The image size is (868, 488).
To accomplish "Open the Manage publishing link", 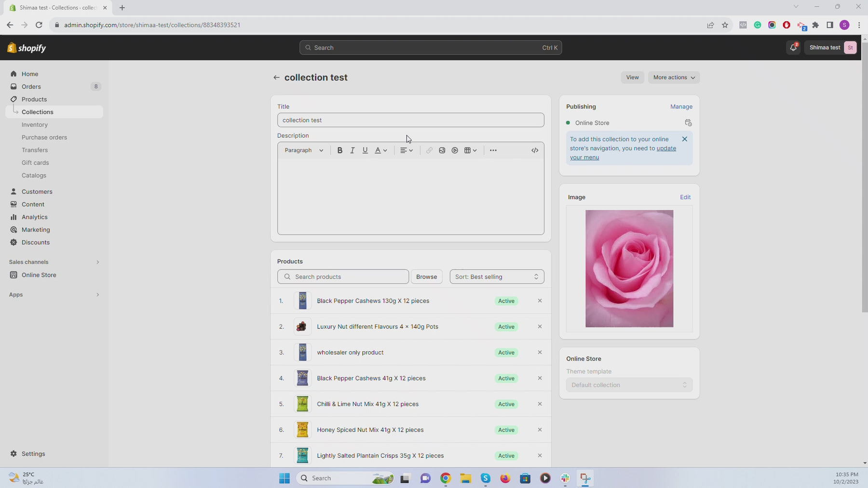I will 681,107.
